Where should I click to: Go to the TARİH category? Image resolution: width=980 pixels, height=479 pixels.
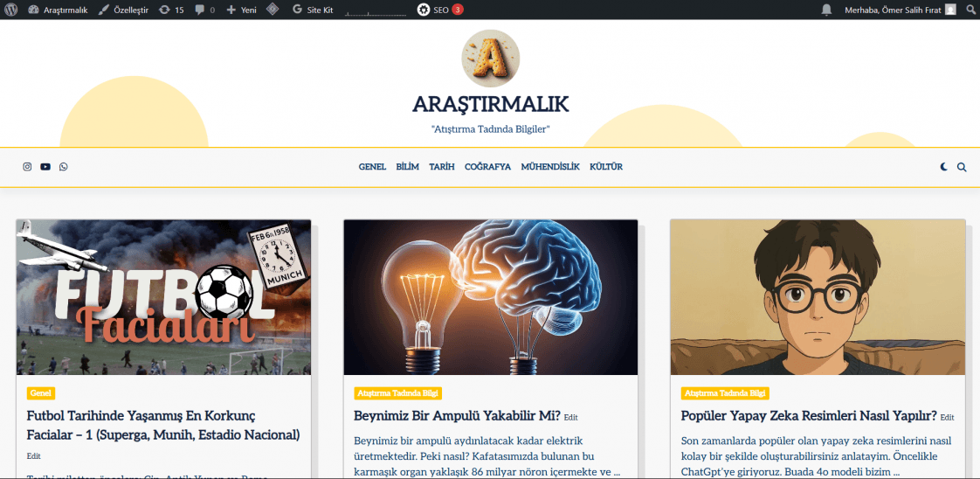(442, 167)
